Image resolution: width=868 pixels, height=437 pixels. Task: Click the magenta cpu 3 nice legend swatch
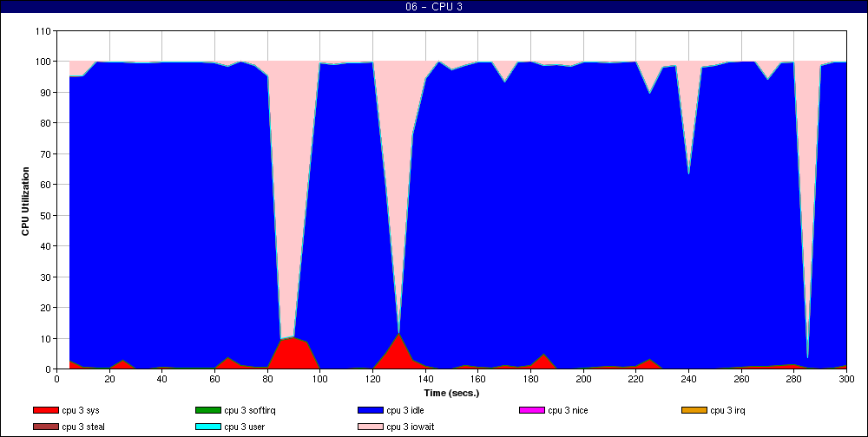tap(532, 410)
